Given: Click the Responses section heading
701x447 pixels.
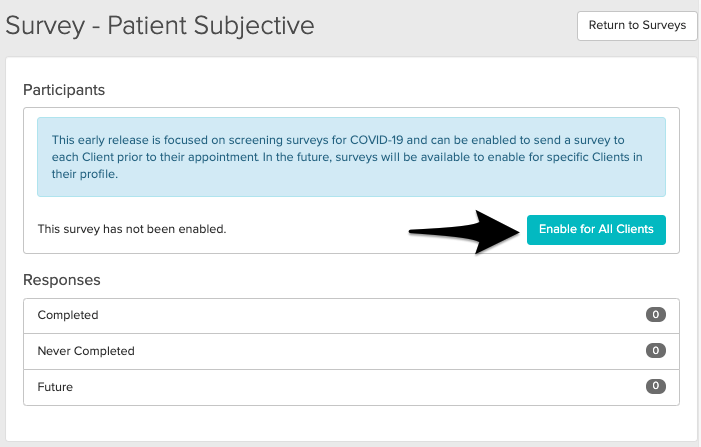Looking at the screenshot, I should pyautogui.click(x=62, y=280).
